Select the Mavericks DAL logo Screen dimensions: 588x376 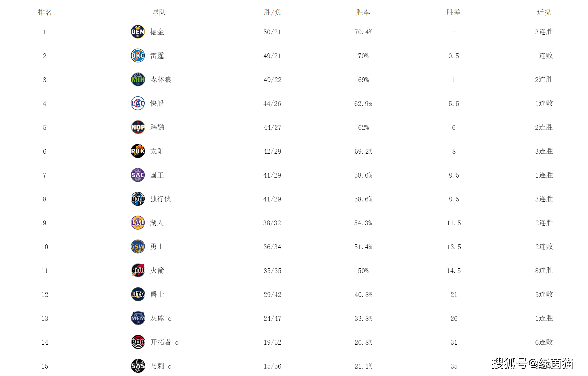pos(138,199)
